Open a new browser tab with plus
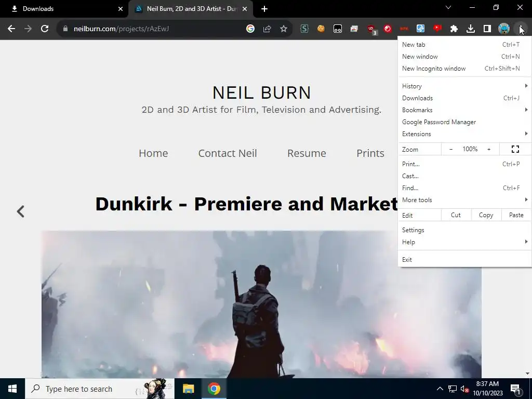The width and height of the screenshot is (532, 399). click(264, 9)
